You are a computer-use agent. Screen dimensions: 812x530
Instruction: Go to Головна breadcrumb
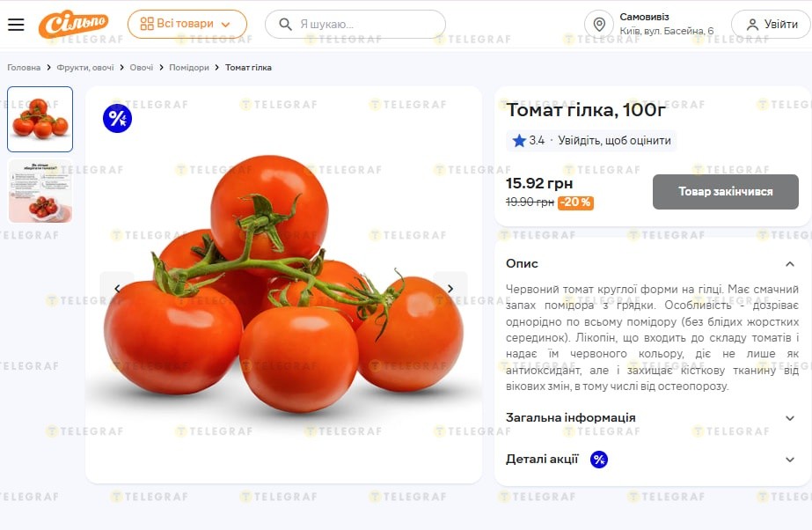tap(24, 68)
